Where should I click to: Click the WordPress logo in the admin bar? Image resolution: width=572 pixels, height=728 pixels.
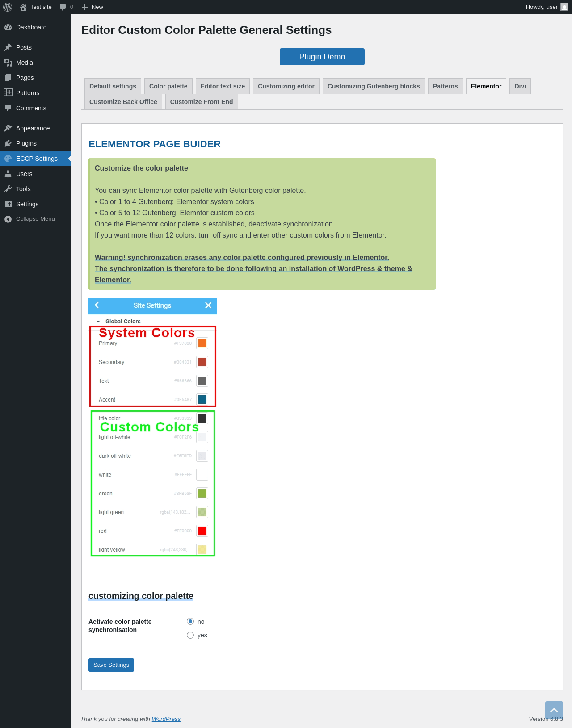(8, 7)
